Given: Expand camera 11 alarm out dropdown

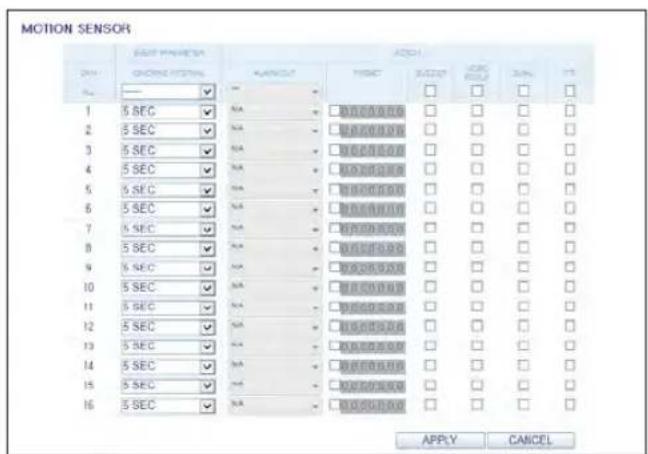Looking at the screenshot, I should click(x=275, y=308).
